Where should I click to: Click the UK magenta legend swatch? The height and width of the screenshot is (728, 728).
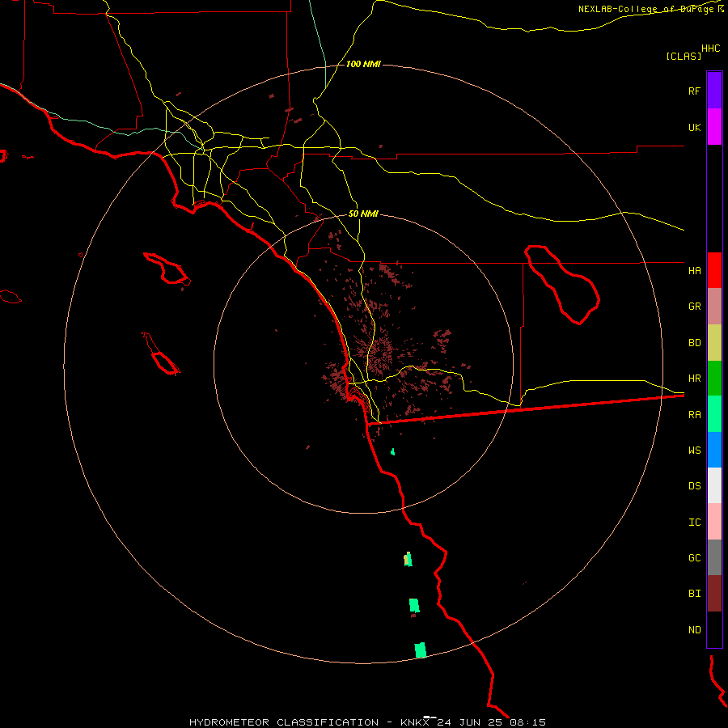(x=714, y=126)
